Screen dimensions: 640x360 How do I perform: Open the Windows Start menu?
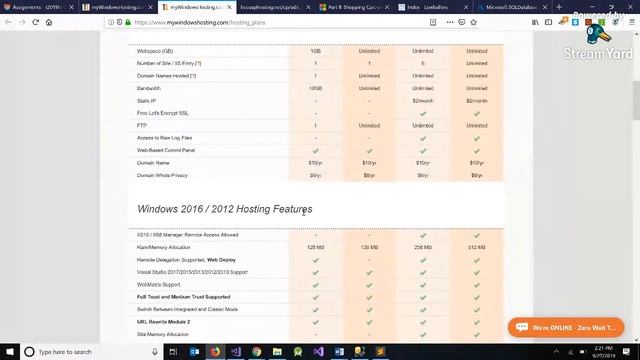coord(9,351)
